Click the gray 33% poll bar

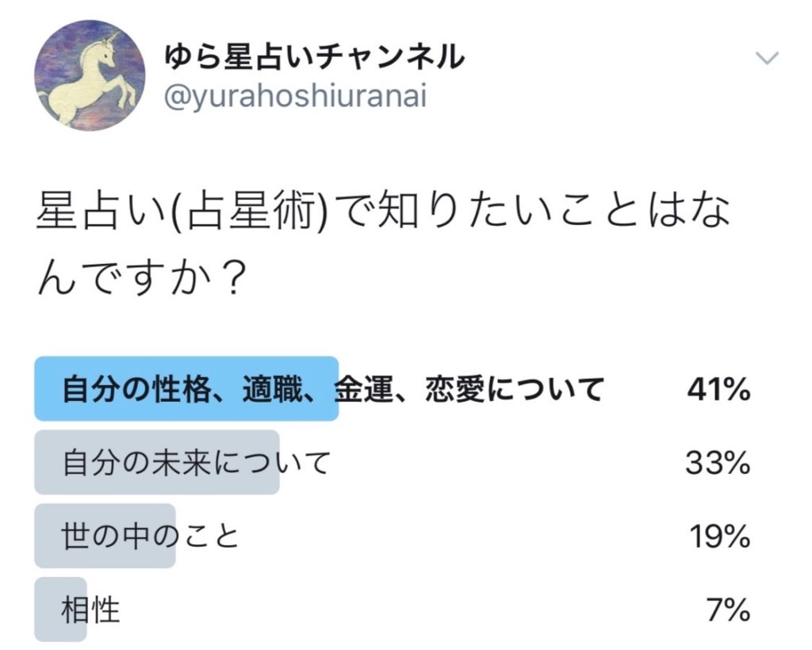click(157, 462)
